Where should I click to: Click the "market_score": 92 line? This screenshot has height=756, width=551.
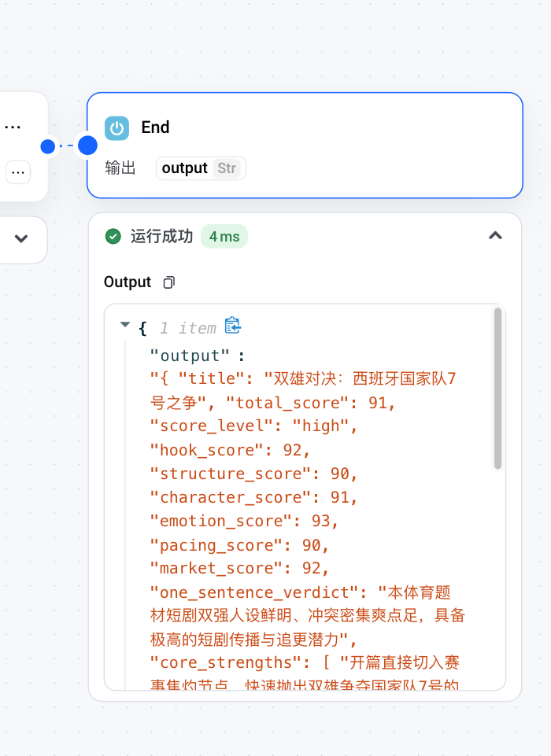click(x=239, y=568)
